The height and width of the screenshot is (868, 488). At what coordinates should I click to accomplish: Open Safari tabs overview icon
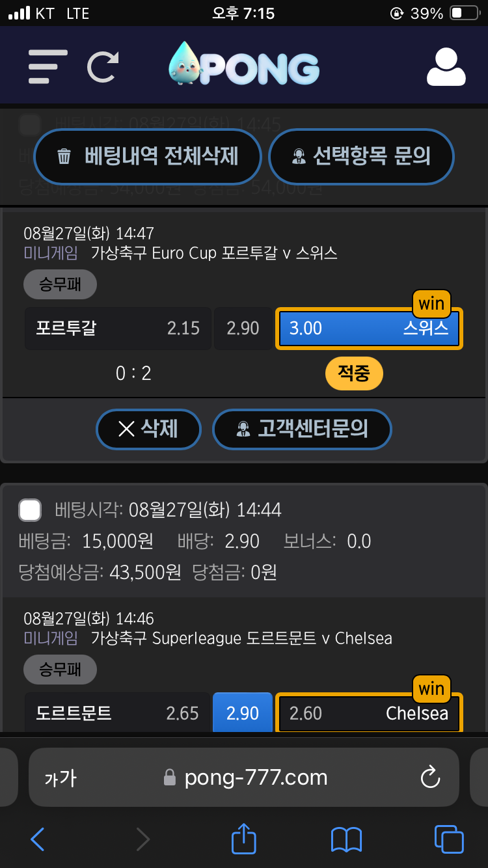[449, 839]
